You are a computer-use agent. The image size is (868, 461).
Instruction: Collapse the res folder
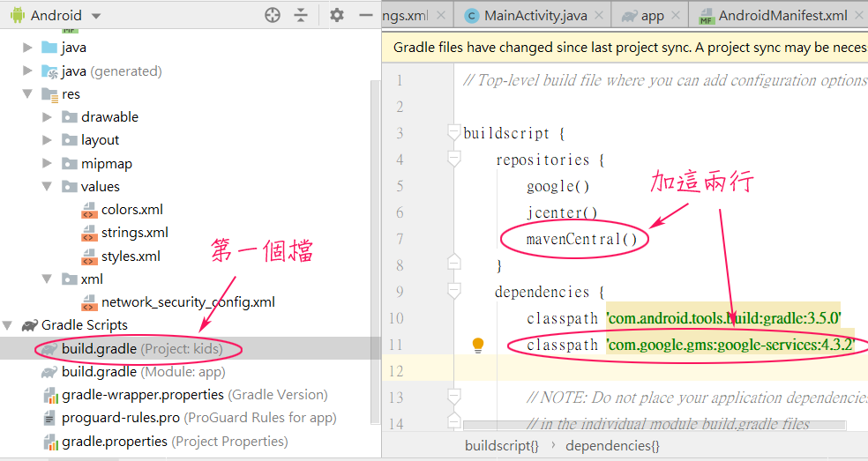pyautogui.click(x=27, y=94)
